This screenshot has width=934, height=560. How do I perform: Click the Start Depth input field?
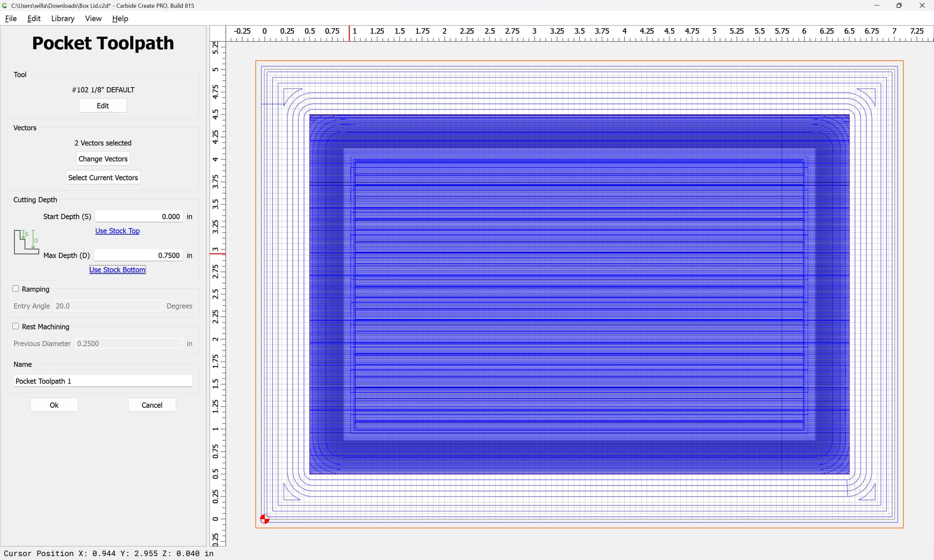tap(139, 216)
